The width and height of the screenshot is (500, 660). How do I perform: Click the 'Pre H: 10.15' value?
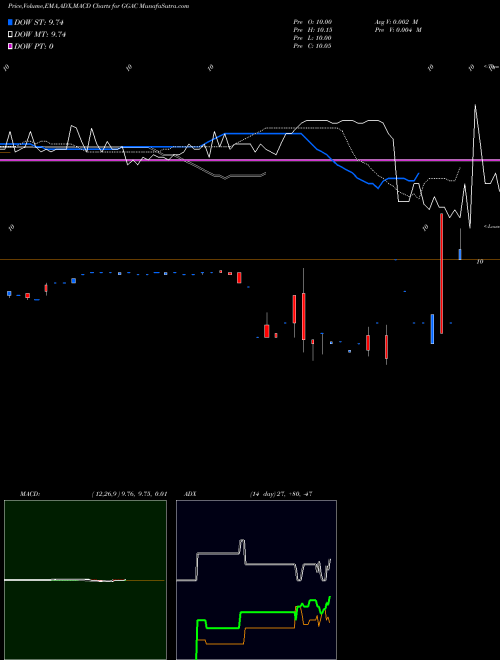[312, 30]
